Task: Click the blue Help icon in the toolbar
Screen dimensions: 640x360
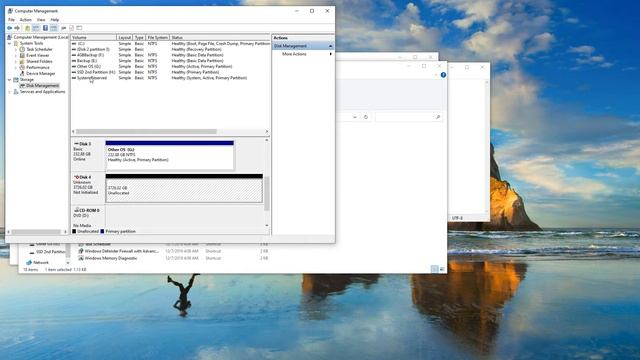Action: [x=45, y=28]
